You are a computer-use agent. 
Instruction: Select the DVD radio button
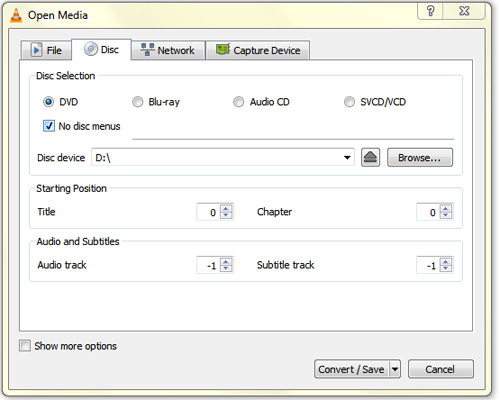point(48,102)
